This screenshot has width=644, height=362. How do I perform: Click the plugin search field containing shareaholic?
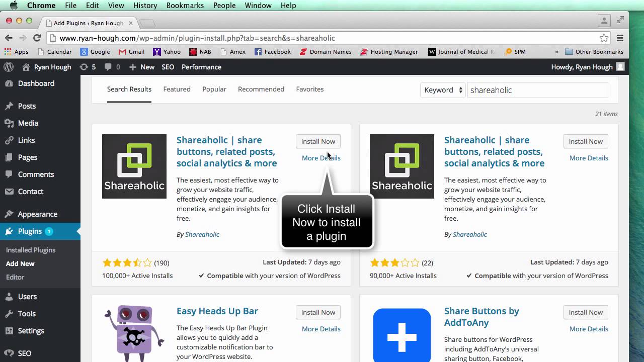pos(537,90)
